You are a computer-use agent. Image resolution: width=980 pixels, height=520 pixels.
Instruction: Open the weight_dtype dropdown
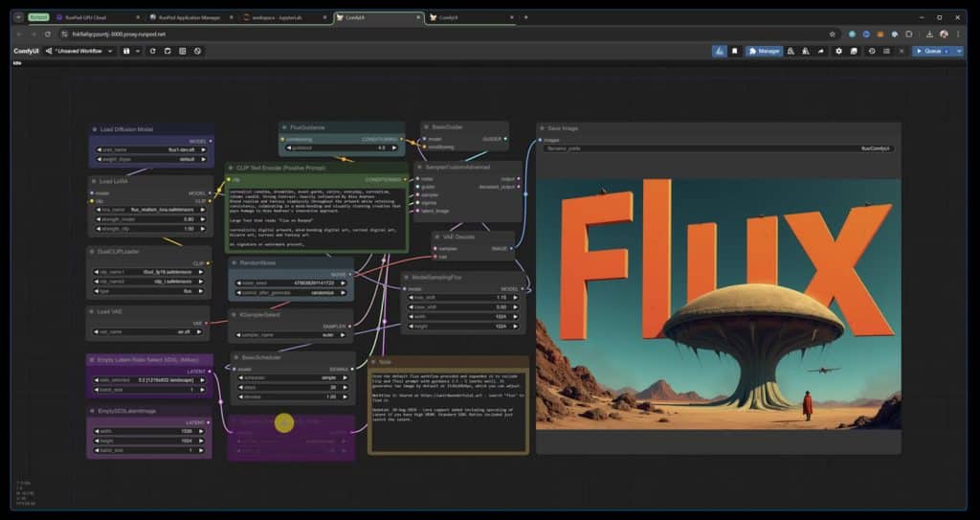tap(150, 160)
